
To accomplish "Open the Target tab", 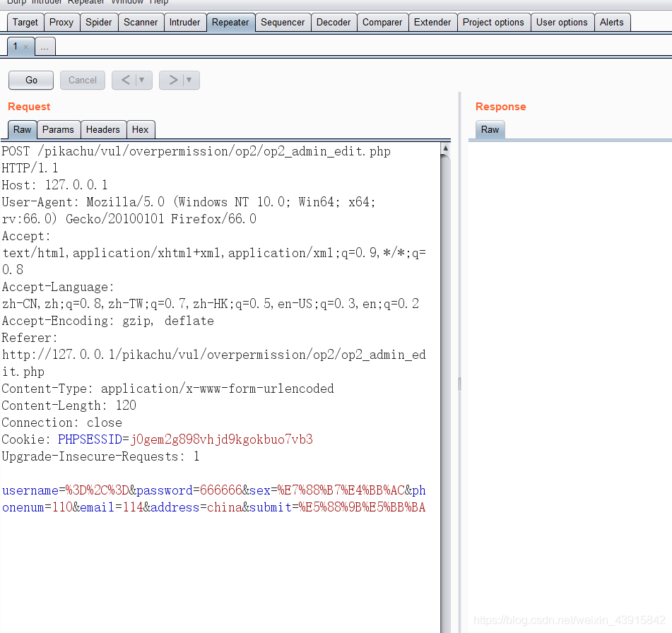I will point(25,23).
